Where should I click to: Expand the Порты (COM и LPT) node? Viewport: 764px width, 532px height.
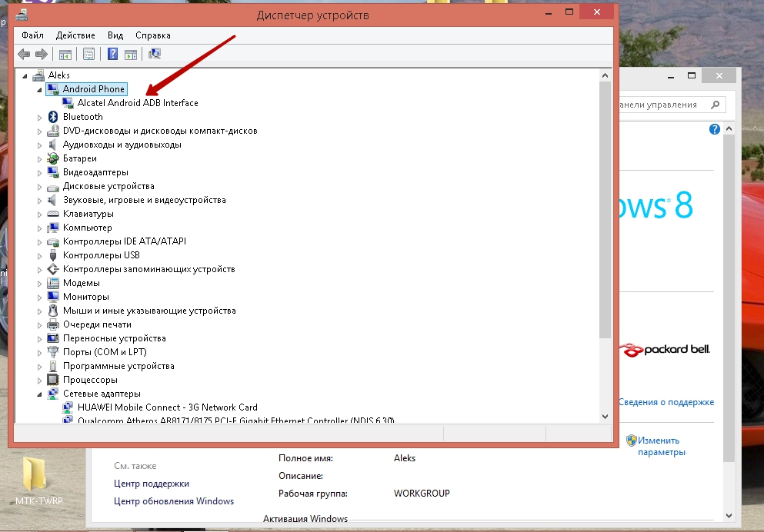40,352
